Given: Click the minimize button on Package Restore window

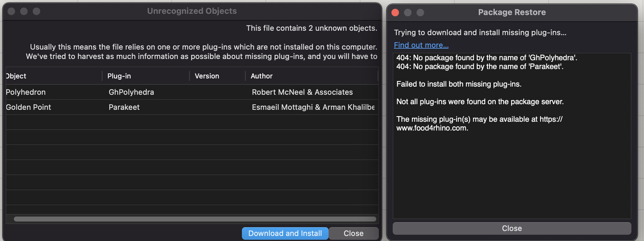Looking at the screenshot, I should [x=408, y=13].
